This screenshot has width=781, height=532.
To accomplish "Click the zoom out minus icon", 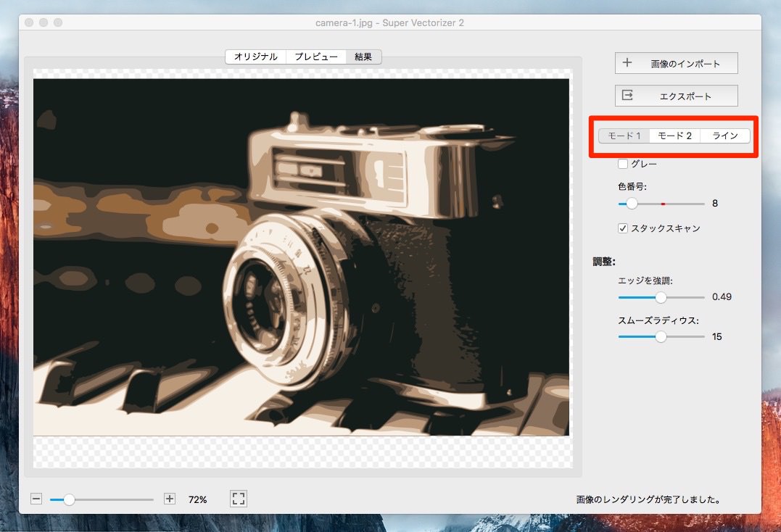I will (x=36, y=499).
